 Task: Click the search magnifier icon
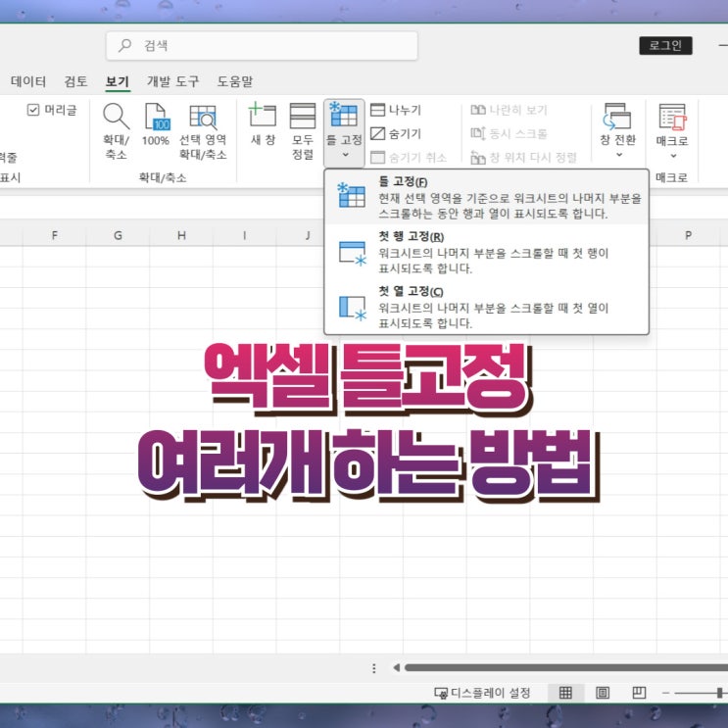(124, 45)
